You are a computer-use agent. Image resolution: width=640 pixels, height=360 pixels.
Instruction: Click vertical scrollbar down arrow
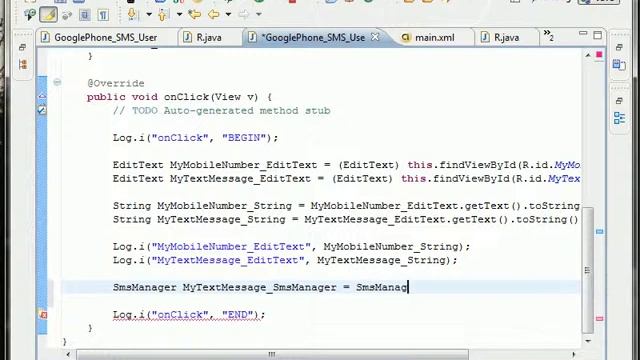[x=588, y=341]
